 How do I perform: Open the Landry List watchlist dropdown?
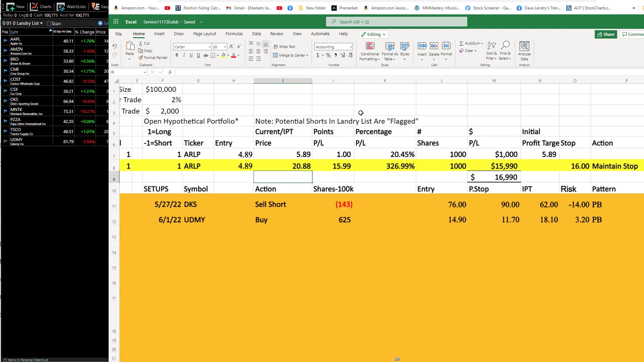point(41,23)
